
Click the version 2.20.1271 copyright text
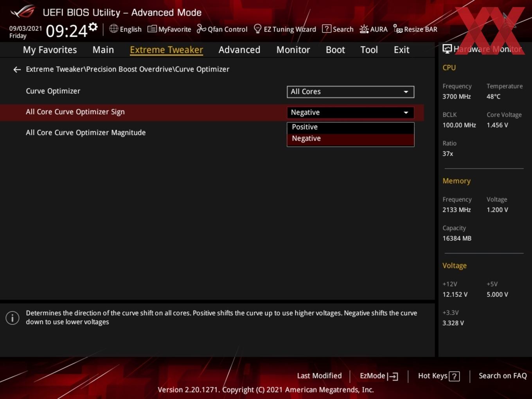click(x=266, y=390)
